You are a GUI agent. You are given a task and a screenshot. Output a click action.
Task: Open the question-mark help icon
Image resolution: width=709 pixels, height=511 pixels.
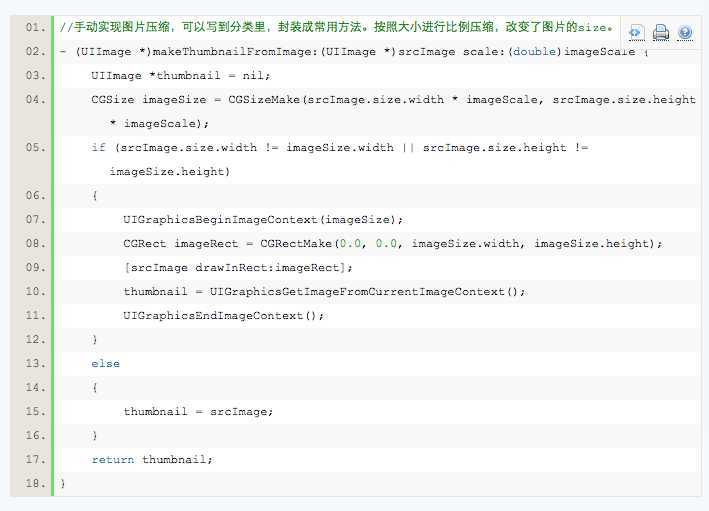pyautogui.click(x=685, y=33)
